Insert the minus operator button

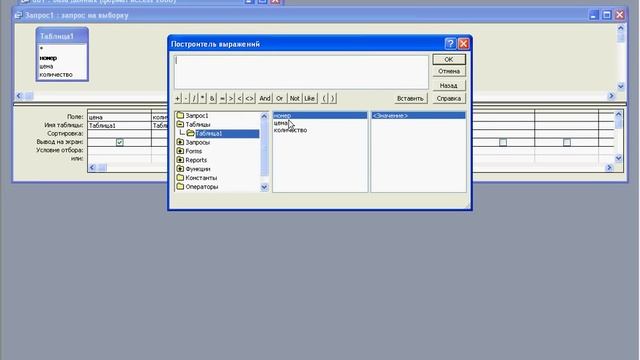(x=186, y=98)
